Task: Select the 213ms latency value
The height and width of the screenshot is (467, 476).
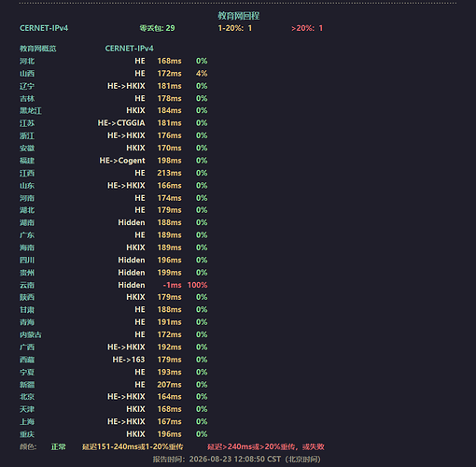Action: pyautogui.click(x=169, y=173)
